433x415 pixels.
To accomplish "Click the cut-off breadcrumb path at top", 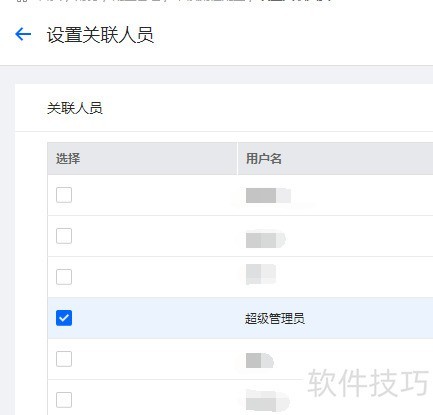I will tap(173, 1).
